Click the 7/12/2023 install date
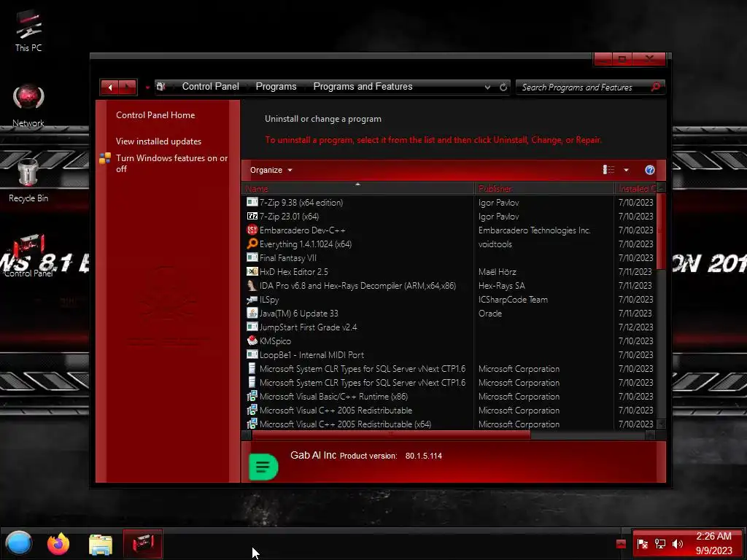 (x=635, y=327)
